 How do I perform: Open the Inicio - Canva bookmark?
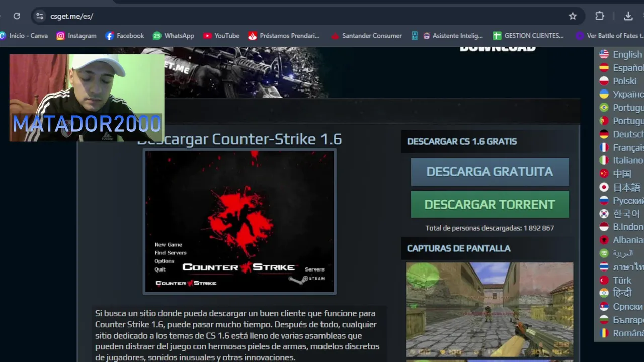pyautogui.click(x=24, y=36)
